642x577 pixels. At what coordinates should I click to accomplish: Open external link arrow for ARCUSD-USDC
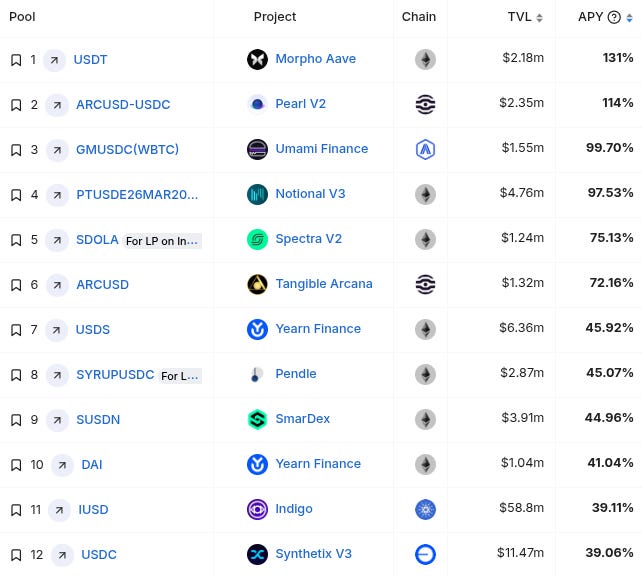pos(57,105)
